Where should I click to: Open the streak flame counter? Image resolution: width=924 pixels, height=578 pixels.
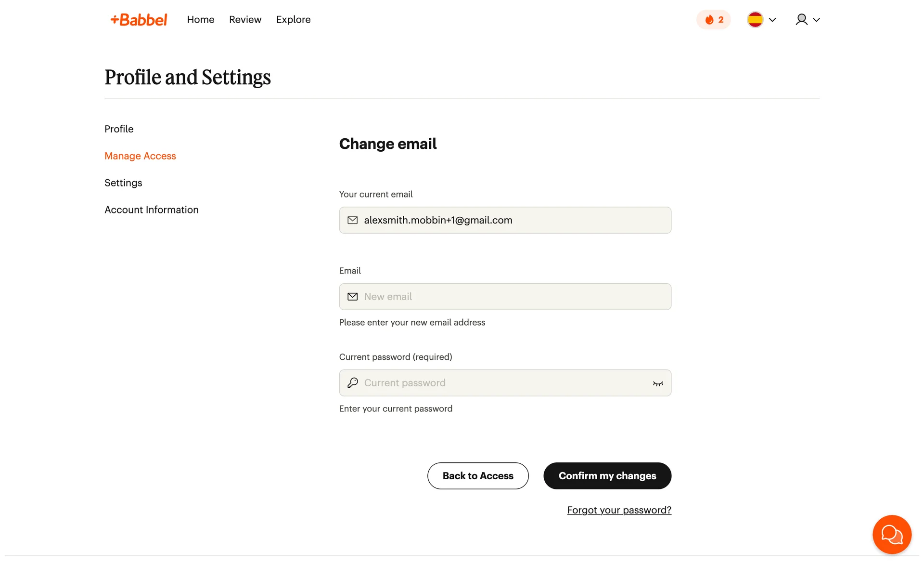click(713, 20)
